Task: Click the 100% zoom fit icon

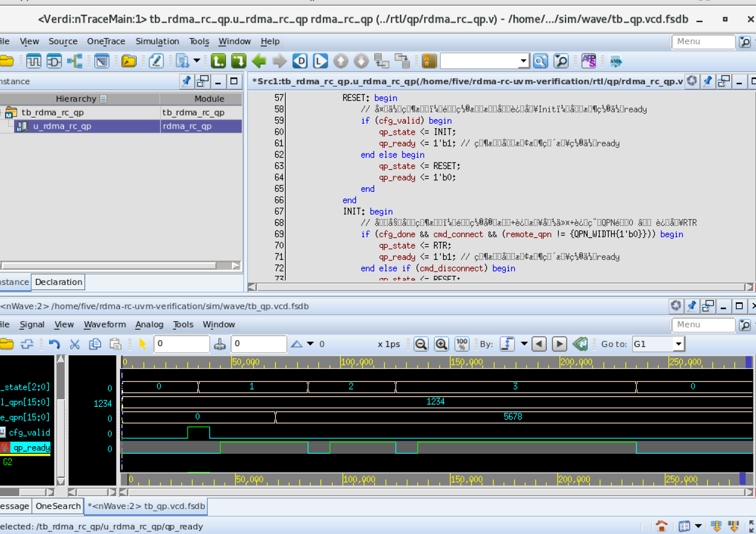Action: 461,344
